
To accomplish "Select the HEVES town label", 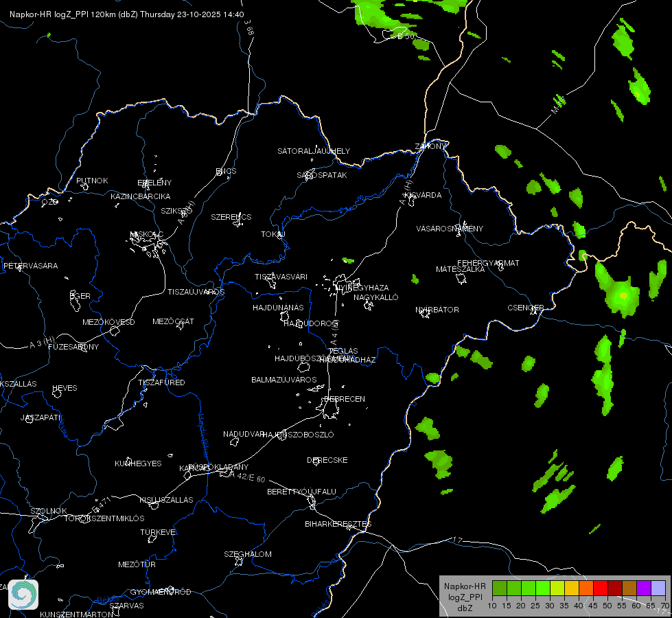I will (65, 388).
